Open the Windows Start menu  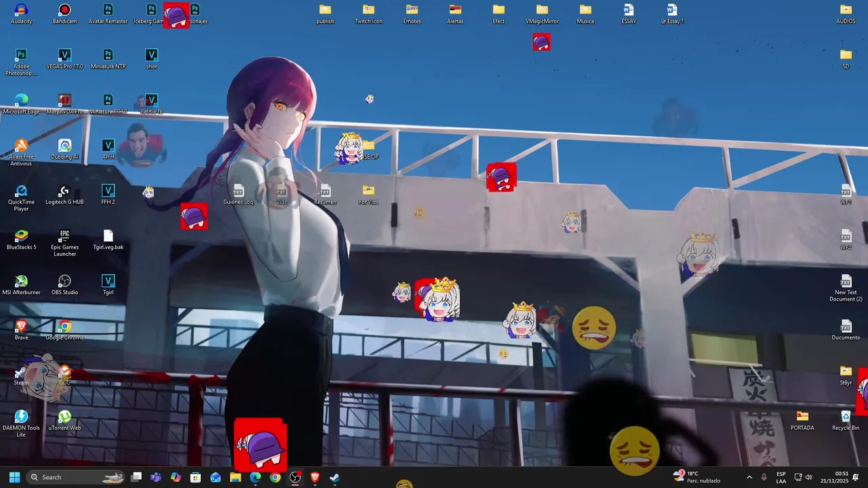(14, 477)
